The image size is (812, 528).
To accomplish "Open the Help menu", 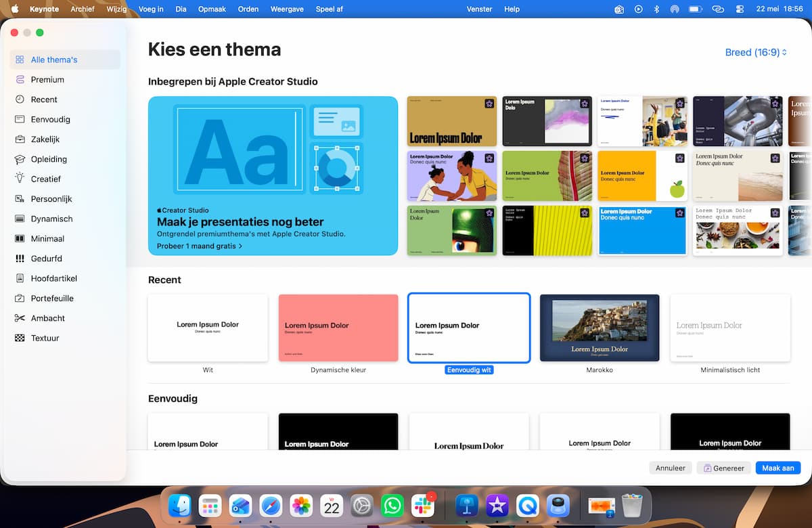I will pyautogui.click(x=512, y=9).
